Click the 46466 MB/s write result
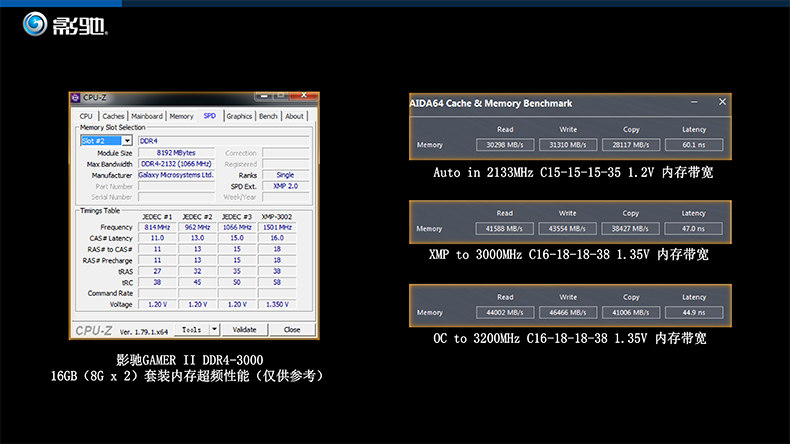This screenshot has height=444, width=790. pyautogui.click(x=568, y=312)
